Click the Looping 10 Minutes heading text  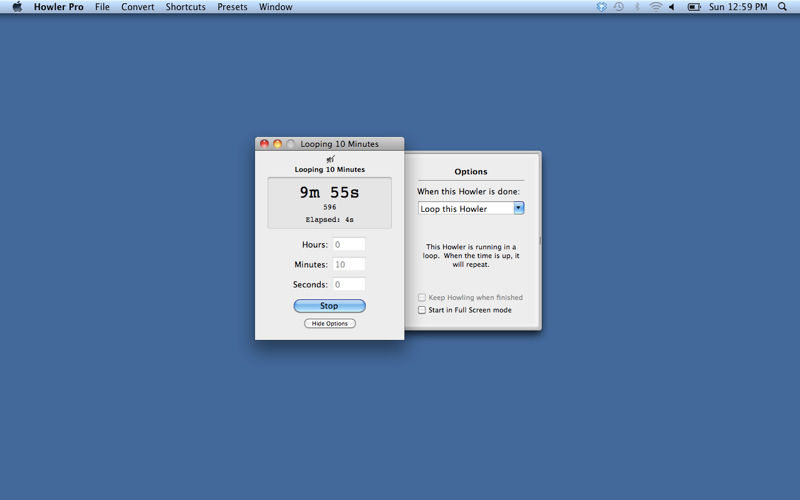[x=330, y=169]
